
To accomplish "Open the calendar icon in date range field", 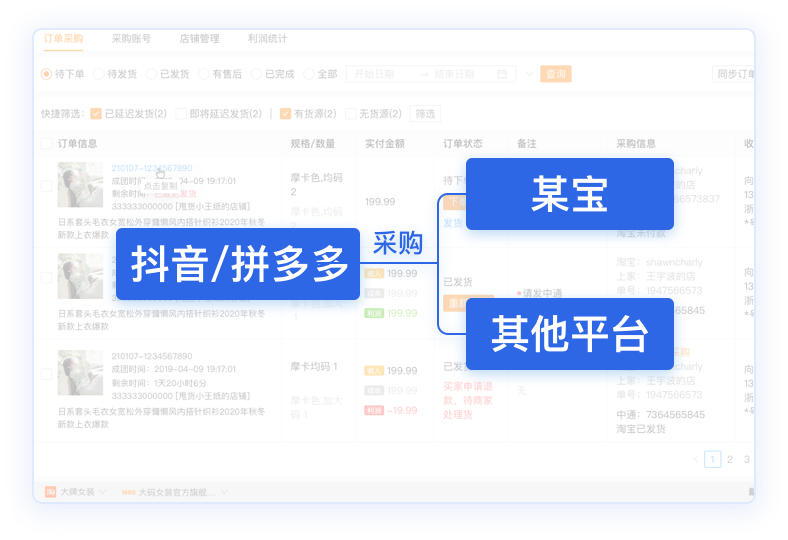I will [502, 74].
